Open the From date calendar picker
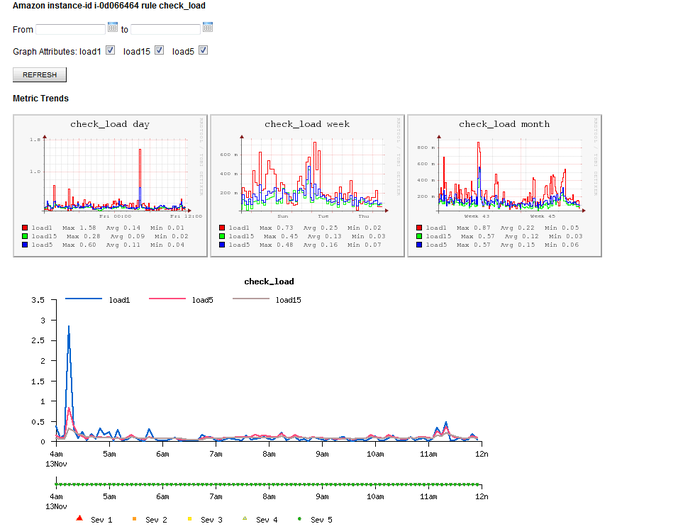Image resolution: width=700 pixels, height=529 pixels. tap(112, 27)
